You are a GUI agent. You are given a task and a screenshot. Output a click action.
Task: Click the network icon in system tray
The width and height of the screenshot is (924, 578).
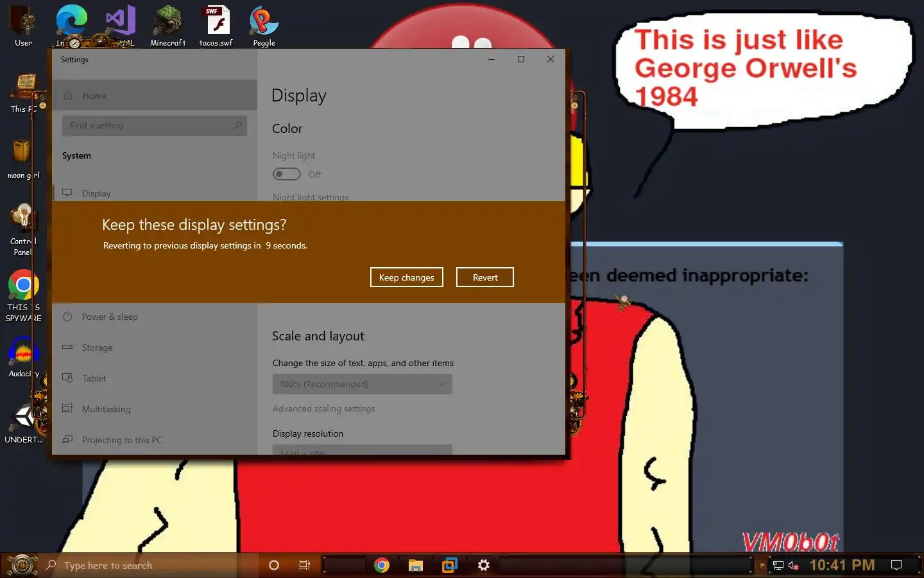tap(778, 566)
